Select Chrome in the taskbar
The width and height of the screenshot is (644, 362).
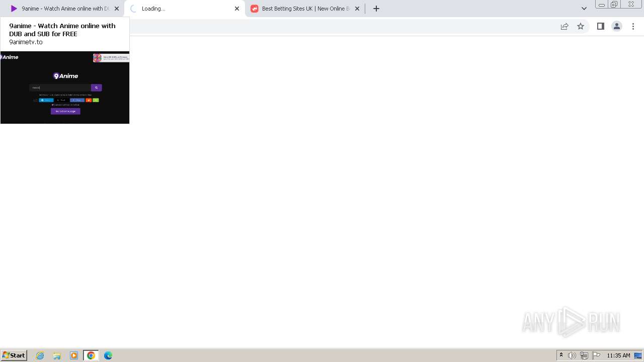click(x=91, y=355)
